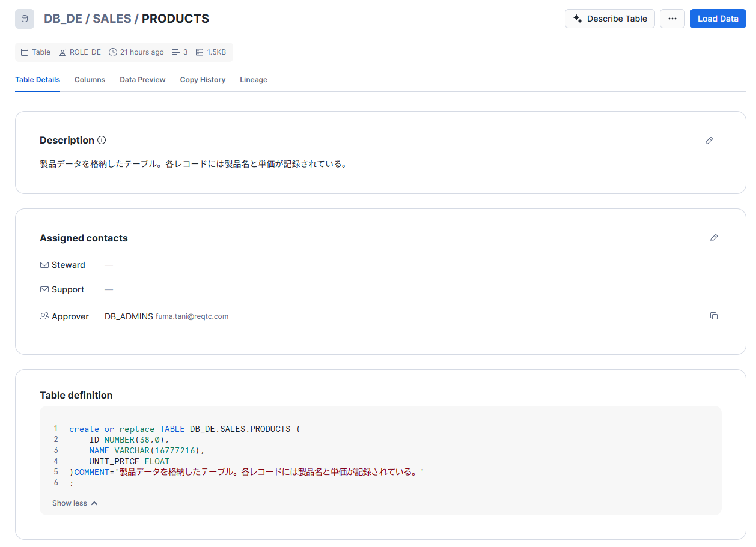Click the Description info circle icon

pos(102,140)
